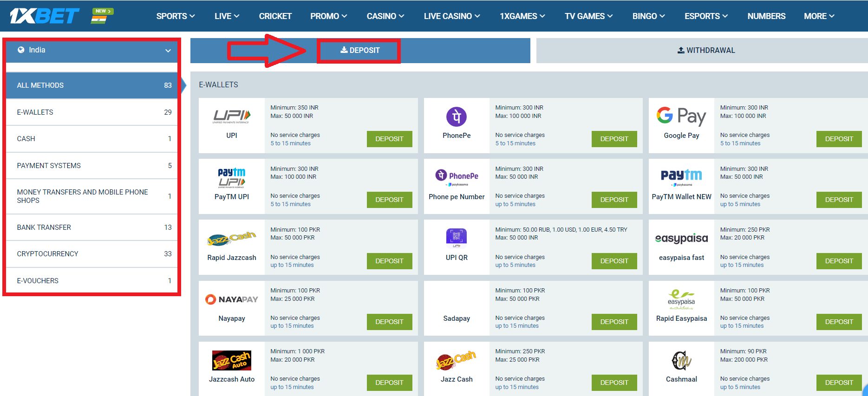Click the India flag NEW badge
Screen dimensions: 868x396
(103, 16)
